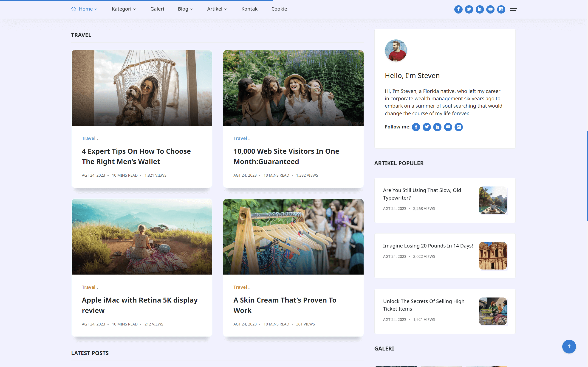This screenshot has height=367, width=588.
Task: Expand the Artikel dropdown in navbar
Action: click(x=217, y=9)
